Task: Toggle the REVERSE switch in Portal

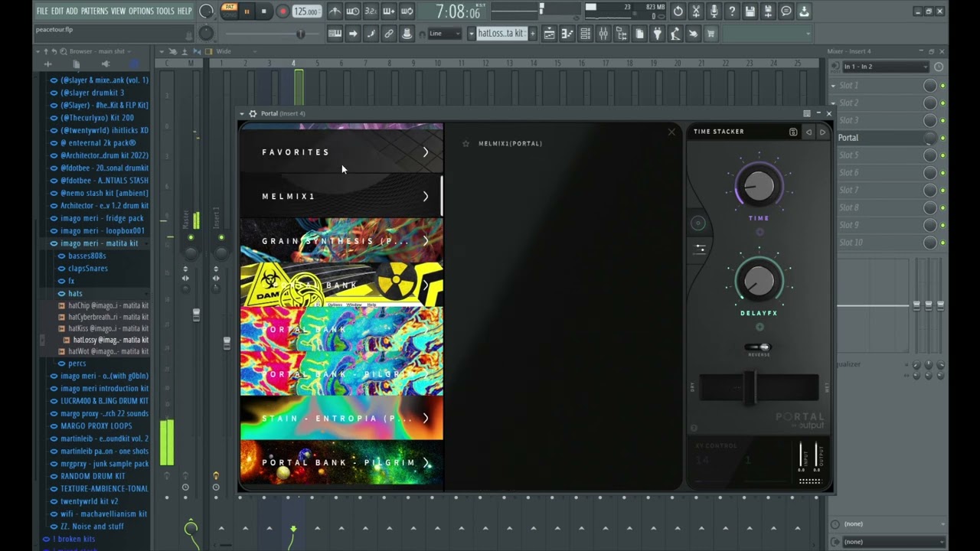Action: (759, 347)
